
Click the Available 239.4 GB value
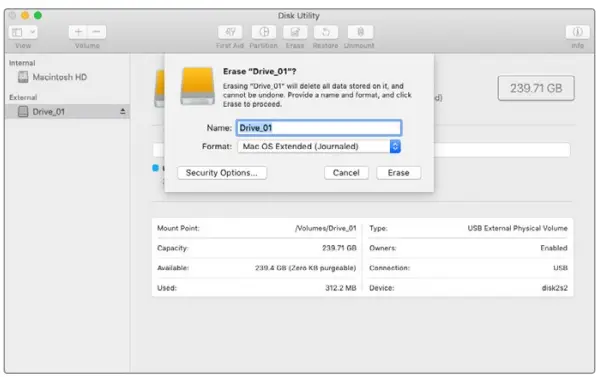305,268
